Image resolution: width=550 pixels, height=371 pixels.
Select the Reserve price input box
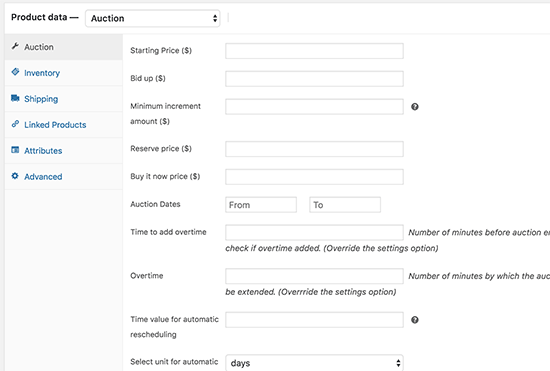314,149
